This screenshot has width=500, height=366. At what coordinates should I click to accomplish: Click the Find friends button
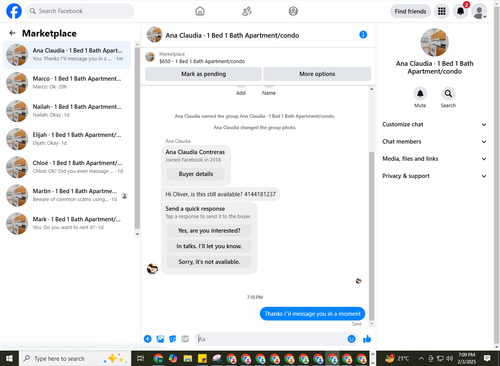click(x=410, y=11)
